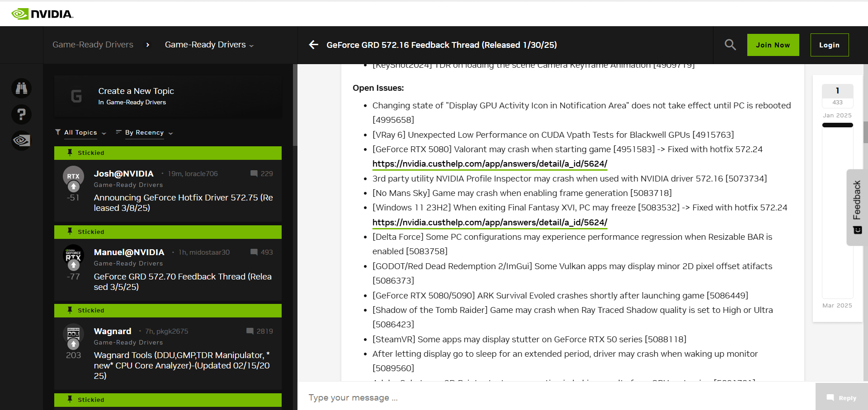
Task: Click the timeline slider handle
Action: 837,125
